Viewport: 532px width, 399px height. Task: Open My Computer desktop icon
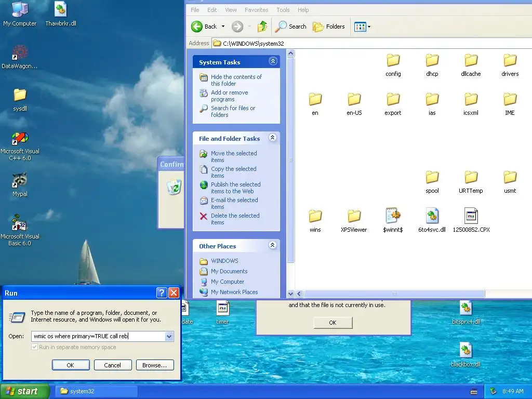tap(20, 14)
